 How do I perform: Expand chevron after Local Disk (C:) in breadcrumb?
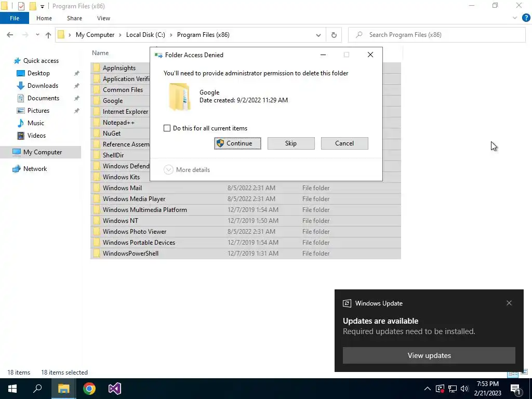[171, 35]
